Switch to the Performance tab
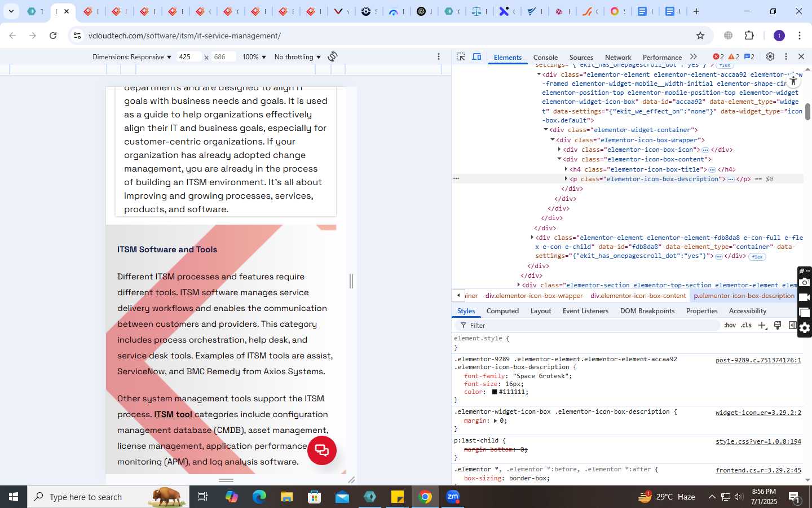Screen dimensions: 812x508 [x=662, y=57]
